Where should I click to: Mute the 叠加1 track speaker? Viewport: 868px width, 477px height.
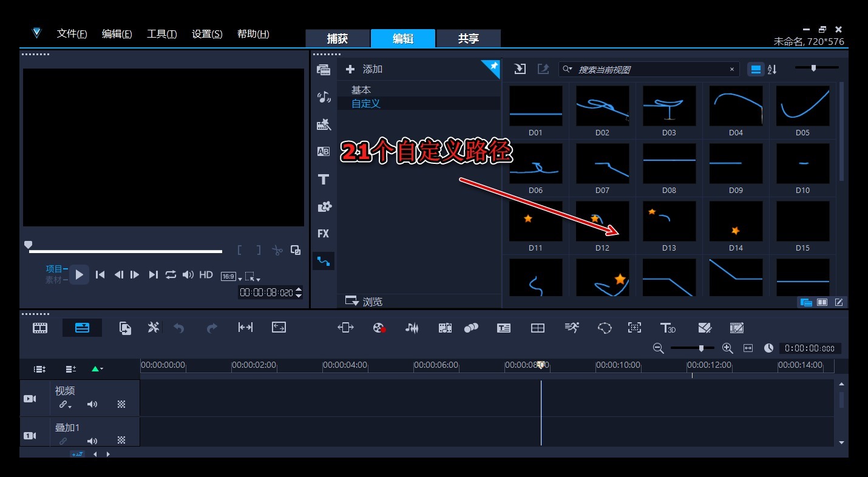pos(92,441)
